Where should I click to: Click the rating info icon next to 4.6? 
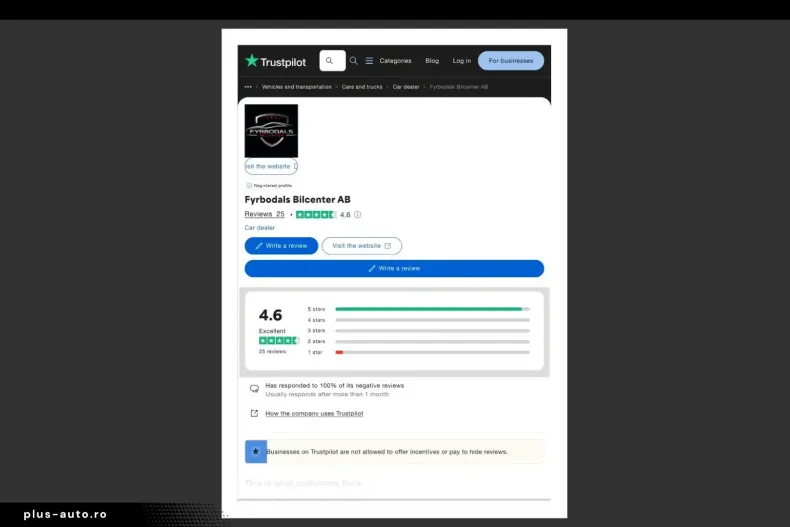click(358, 215)
